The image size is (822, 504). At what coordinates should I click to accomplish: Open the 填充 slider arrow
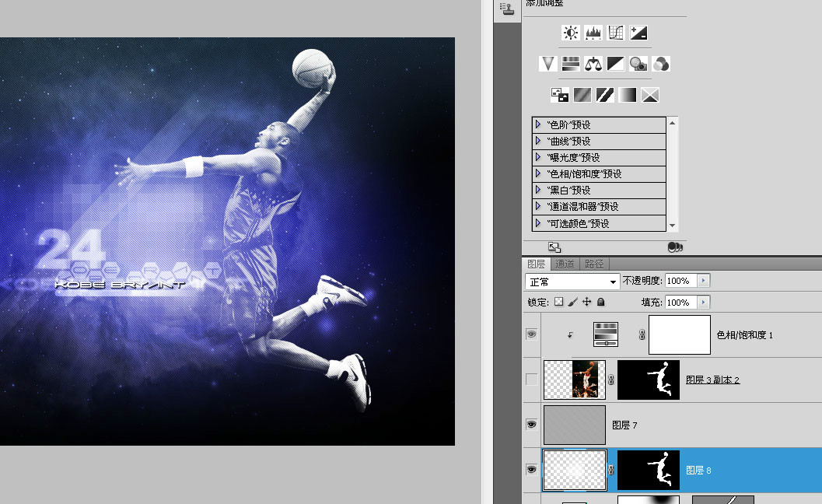(x=704, y=302)
